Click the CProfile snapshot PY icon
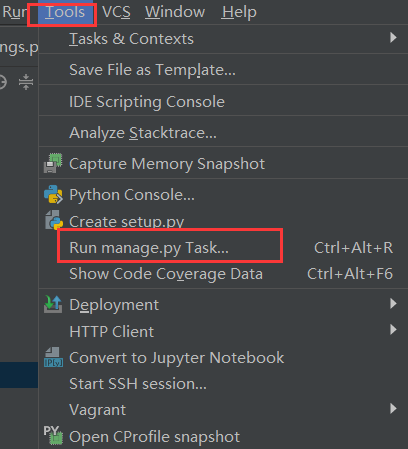 tap(53, 435)
